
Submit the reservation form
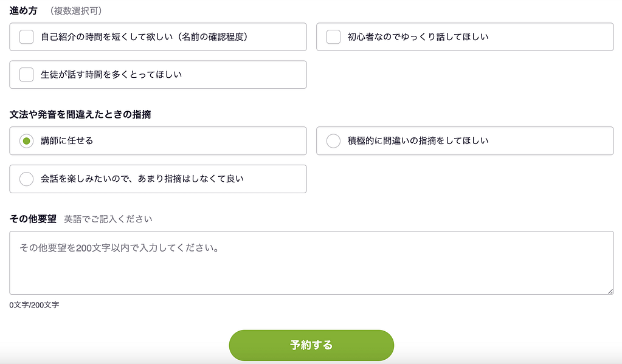click(311, 345)
